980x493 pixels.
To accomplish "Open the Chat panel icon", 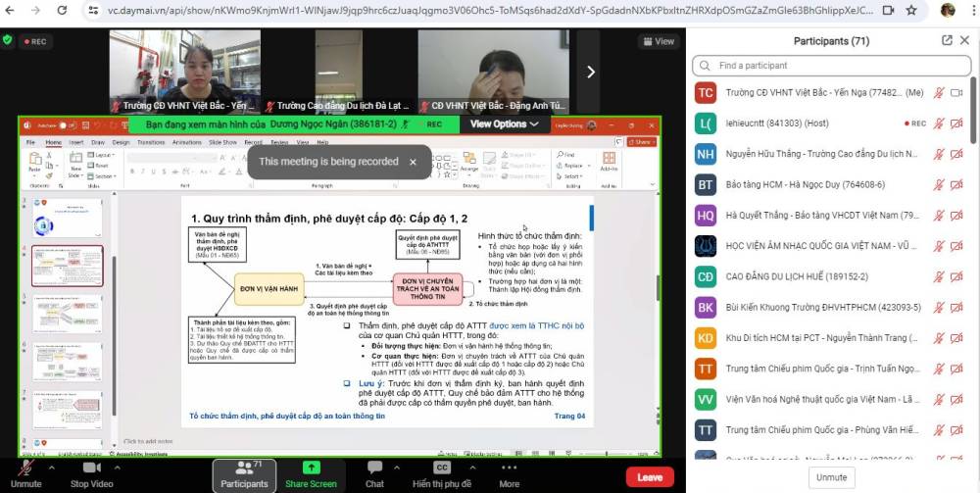I will point(374,468).
